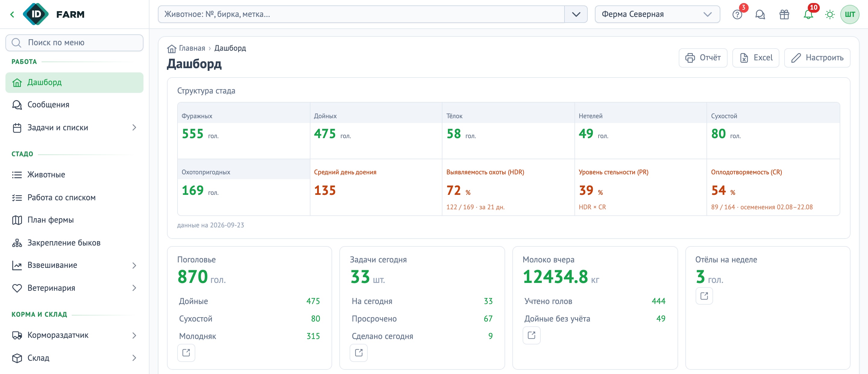Open external link in Молоко вчера card
The height and width of the screenshot is (374, 868).
[531, 335]
